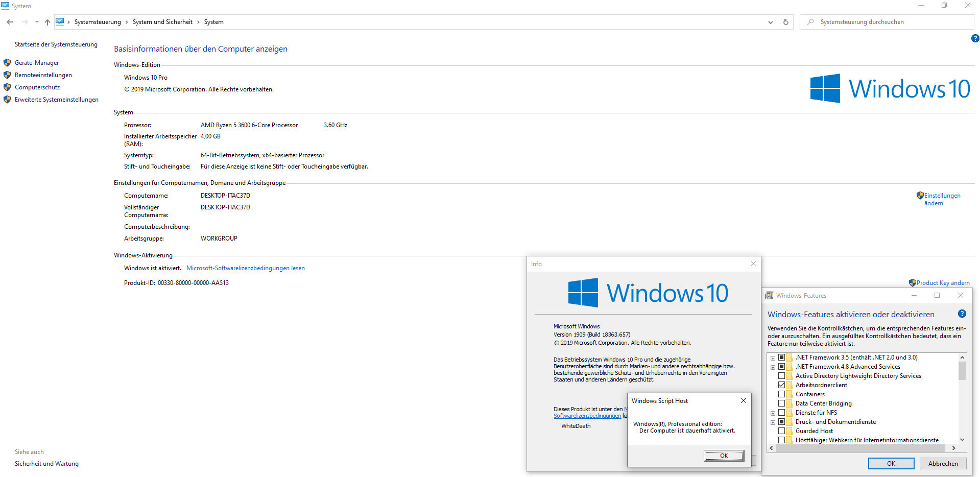Click Product Key ändern link
The image size is (980, 477).
point(943,283)
